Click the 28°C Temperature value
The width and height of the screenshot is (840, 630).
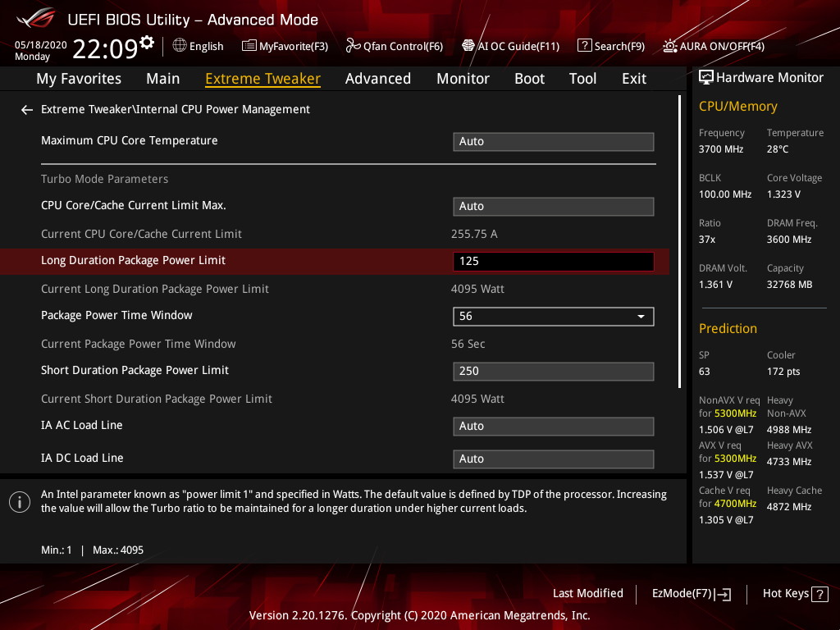pos(778,149)
